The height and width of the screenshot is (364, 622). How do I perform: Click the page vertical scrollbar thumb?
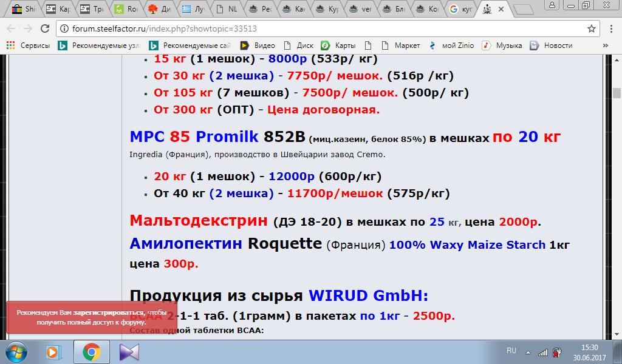click(617, 93)
